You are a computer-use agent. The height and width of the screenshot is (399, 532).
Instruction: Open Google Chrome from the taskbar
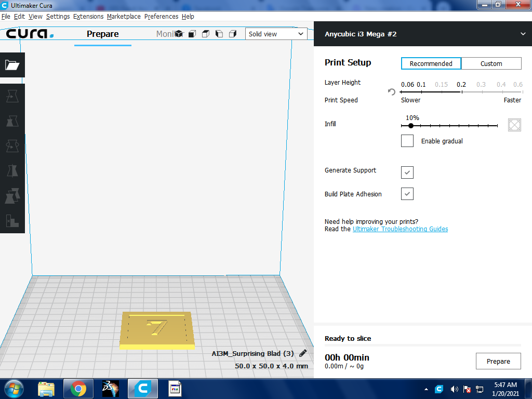pos(78,389)
